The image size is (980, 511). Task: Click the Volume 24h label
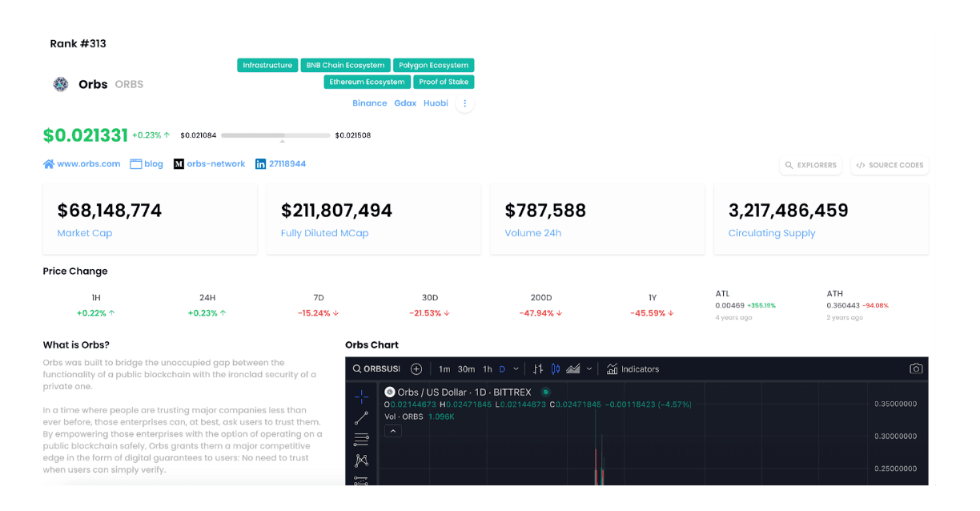tap(532, 233)
